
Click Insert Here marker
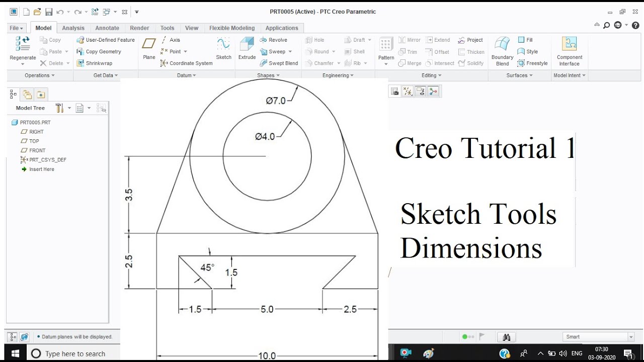pos(38,169)
